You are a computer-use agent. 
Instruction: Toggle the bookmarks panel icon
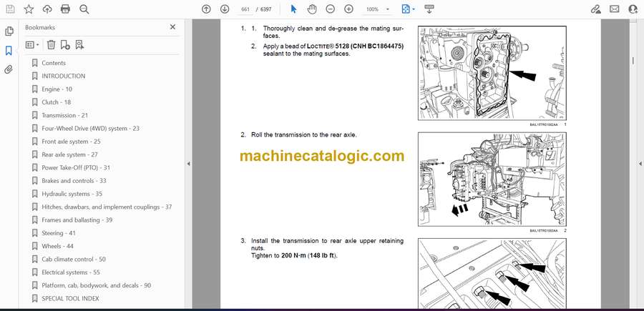9,51
